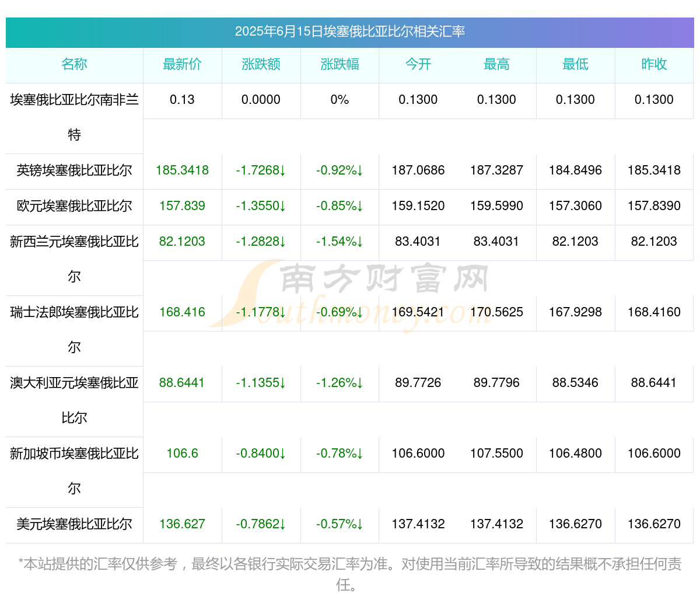
Task: Click previous close 168.4160
Action: tap(654, 312)
